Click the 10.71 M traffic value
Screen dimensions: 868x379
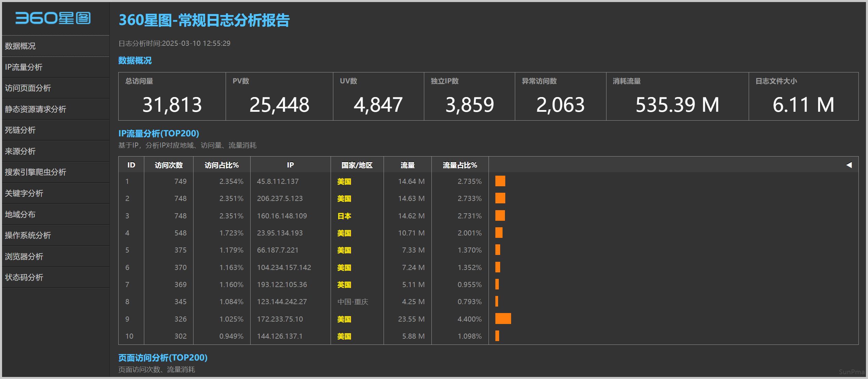(x=411, y=233)
